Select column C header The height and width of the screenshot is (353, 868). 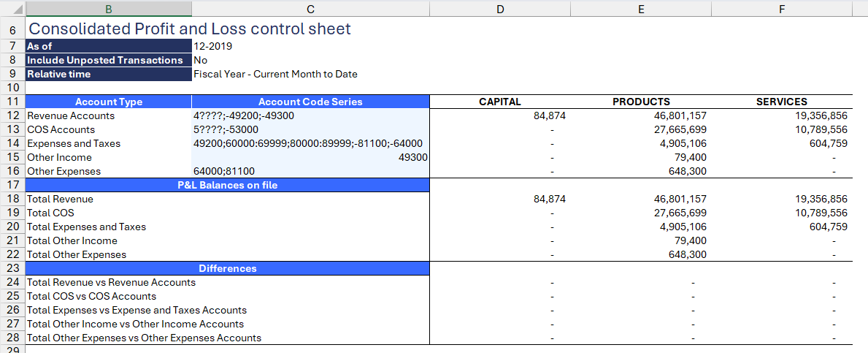click(x=310, y=8)
